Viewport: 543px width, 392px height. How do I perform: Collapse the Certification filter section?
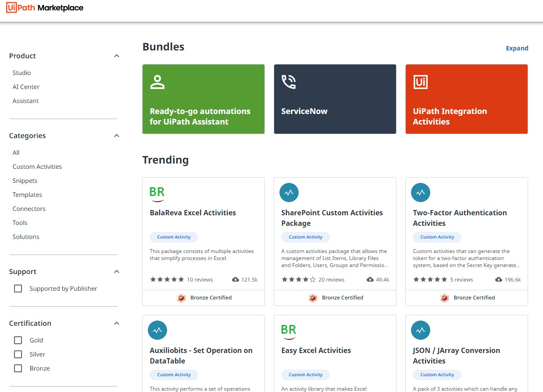coord(117,323)
